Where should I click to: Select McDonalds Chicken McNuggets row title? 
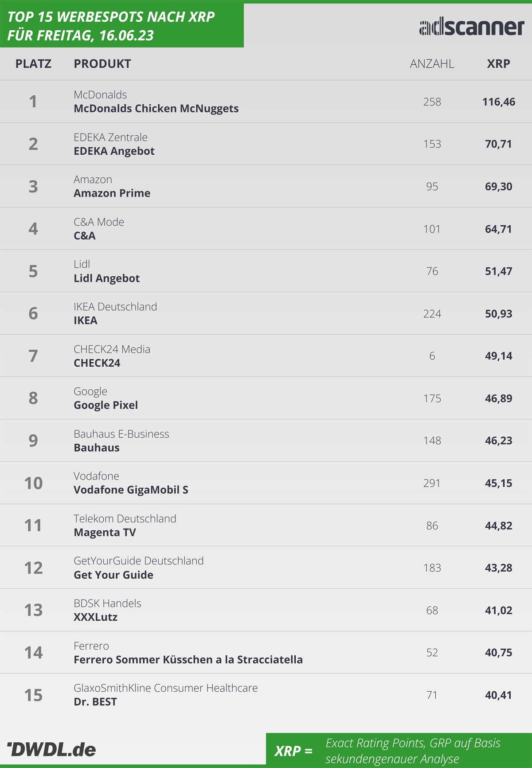pyautogui.click(x=156, y=109)
